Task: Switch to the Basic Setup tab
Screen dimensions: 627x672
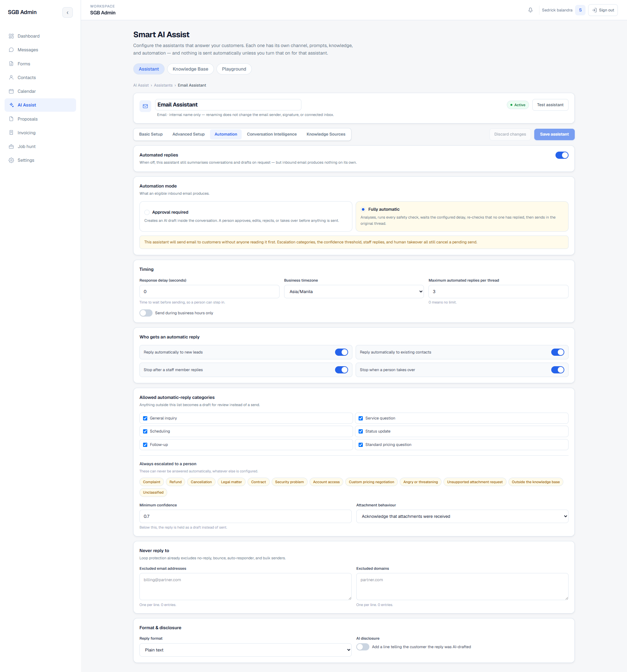Action: click(151, 134)
